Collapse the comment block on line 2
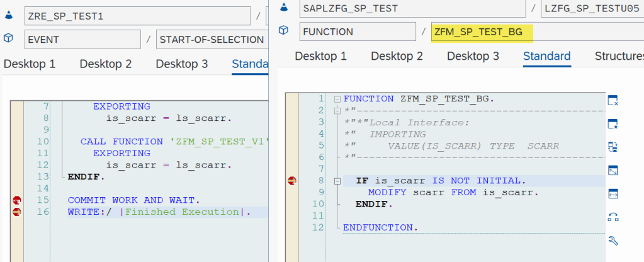The width and height of the screenshot is (644, 262). pos(337,110)
